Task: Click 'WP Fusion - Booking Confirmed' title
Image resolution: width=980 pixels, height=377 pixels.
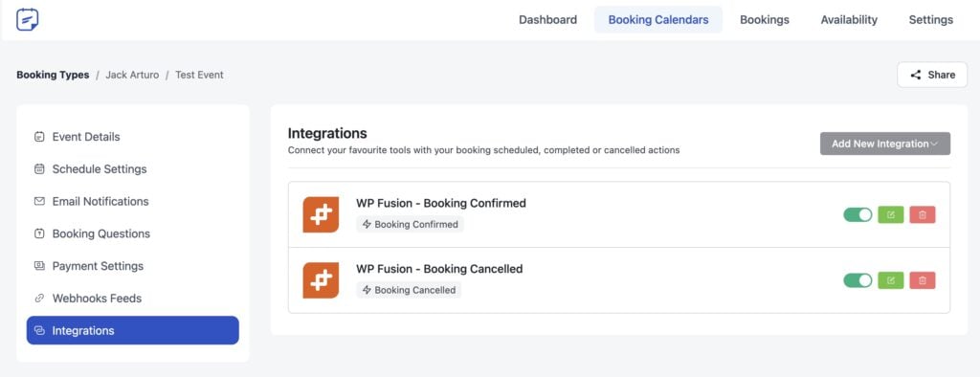Action: coord(441,203)
